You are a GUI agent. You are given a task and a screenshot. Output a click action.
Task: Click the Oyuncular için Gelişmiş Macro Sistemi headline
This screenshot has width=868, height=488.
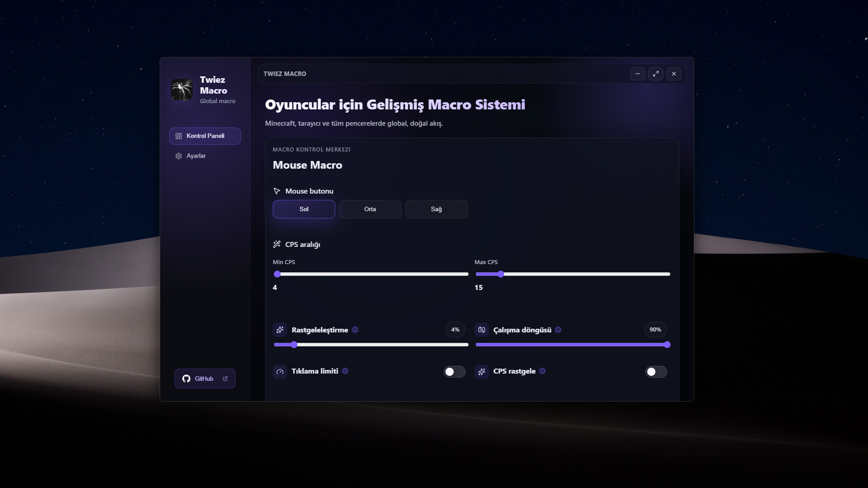(x=395, y=105)
